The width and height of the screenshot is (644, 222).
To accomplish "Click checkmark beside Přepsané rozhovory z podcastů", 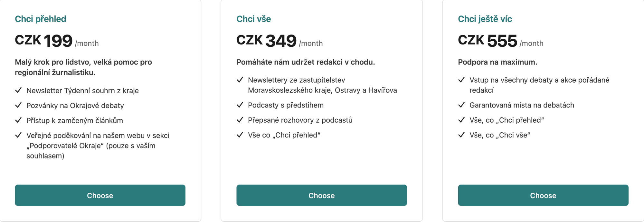I will pos(240,120).
